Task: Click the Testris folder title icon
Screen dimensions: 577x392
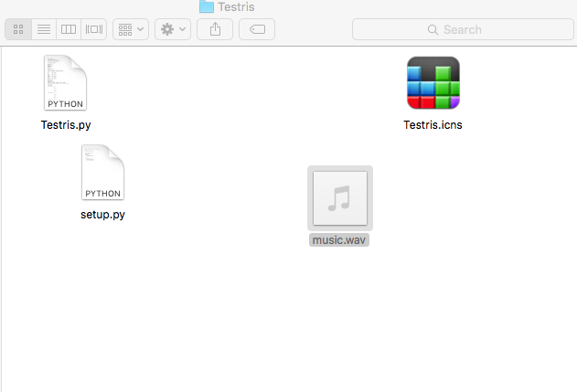Action: pos(207,6)
